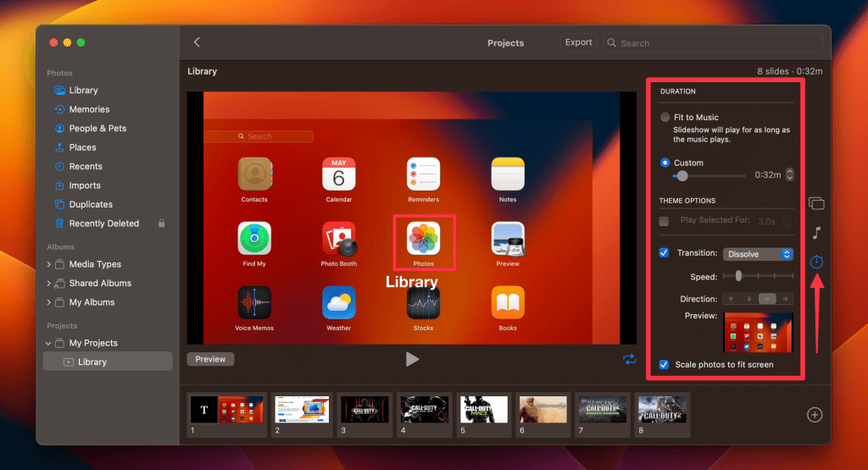
Task: Click the Preview button
Action: point(210,359)
